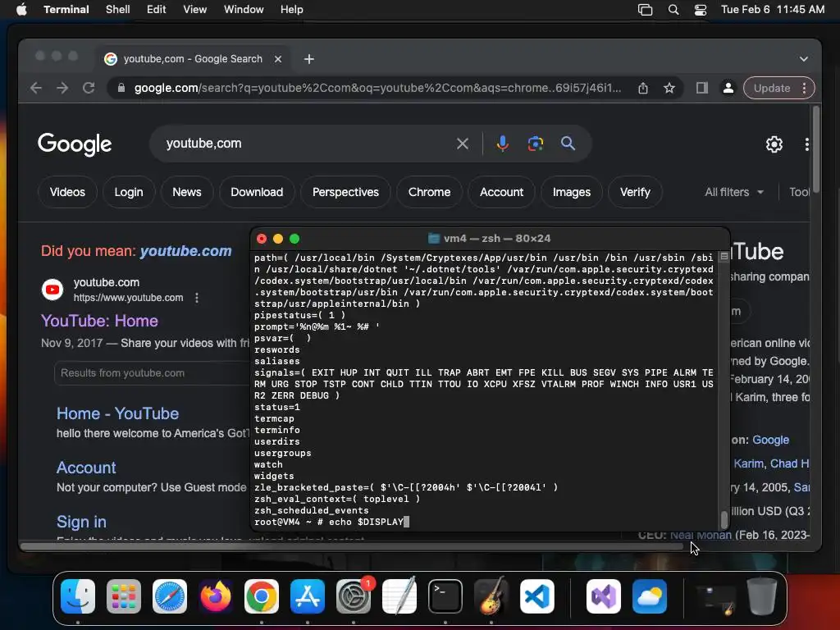
Task: Open Visual Studio Code from the Dock
Action: point(537,596)
